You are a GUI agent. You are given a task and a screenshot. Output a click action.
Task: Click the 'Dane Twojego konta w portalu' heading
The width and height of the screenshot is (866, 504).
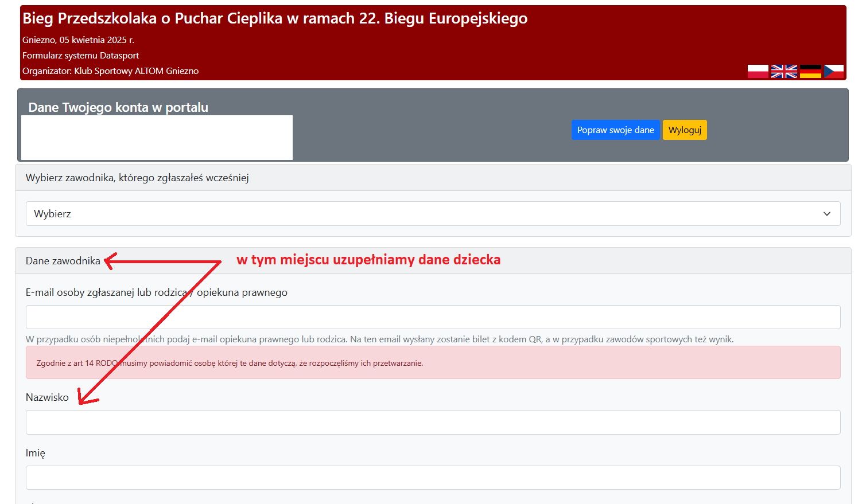(118, 107)
